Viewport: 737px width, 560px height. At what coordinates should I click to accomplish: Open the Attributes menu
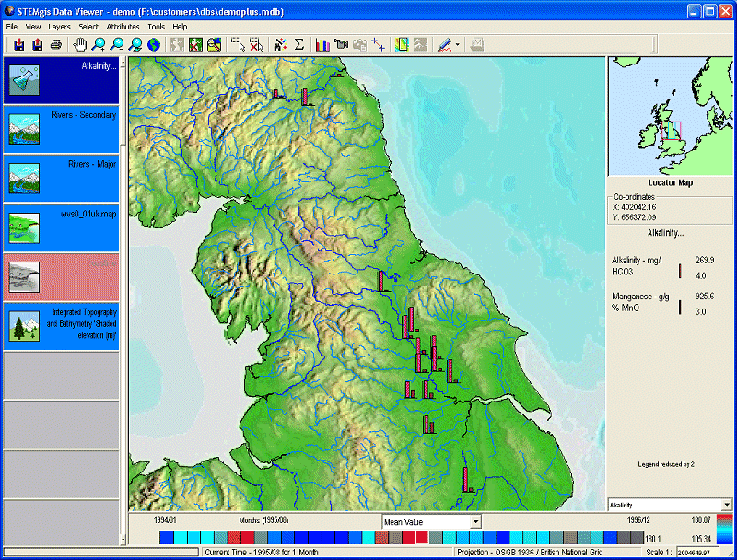click(x=123, y=27)
